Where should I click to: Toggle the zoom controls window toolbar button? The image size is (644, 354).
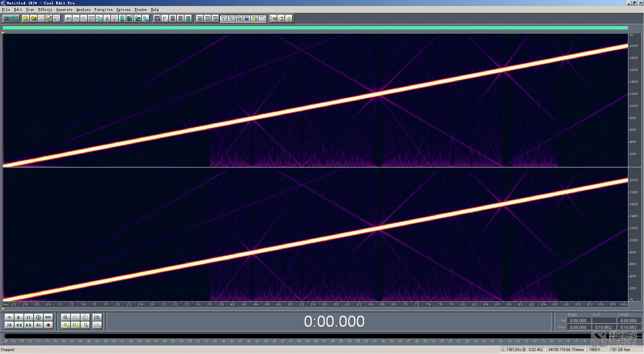pos(231,18)
